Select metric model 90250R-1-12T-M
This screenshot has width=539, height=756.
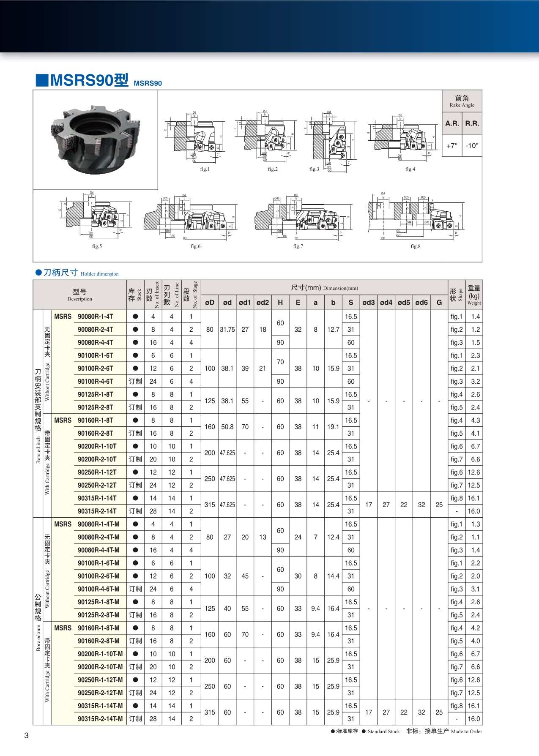coord(100,680)
